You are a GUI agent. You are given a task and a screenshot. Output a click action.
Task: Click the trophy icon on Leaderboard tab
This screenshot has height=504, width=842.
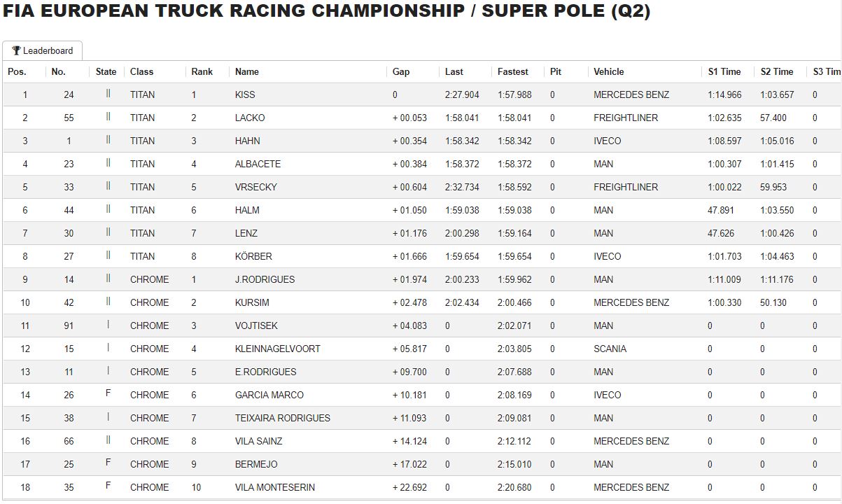point(16,51)
